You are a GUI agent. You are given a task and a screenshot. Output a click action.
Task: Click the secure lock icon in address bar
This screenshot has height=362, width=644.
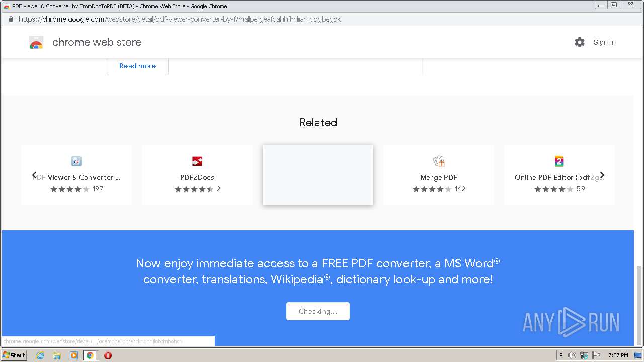coord(11,19)
